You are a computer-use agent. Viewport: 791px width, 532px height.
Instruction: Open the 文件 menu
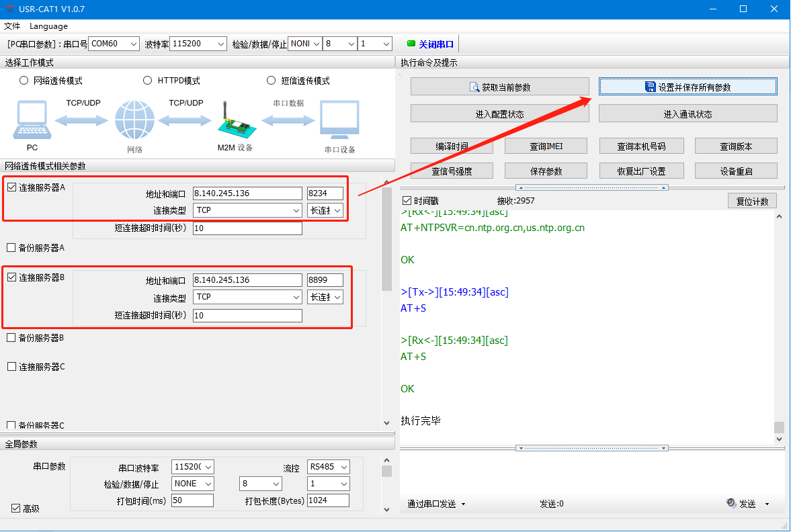tap(12, 26)
